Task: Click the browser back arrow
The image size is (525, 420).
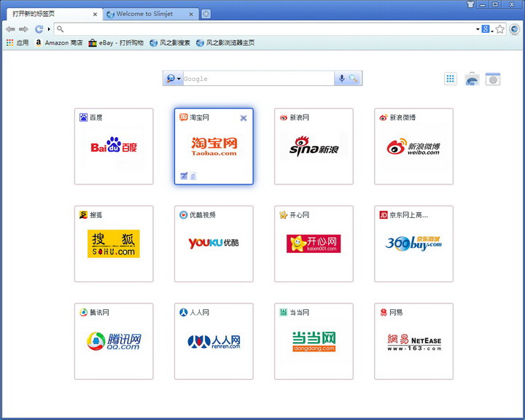Action: pyautogui.click(x=10, y=29)
